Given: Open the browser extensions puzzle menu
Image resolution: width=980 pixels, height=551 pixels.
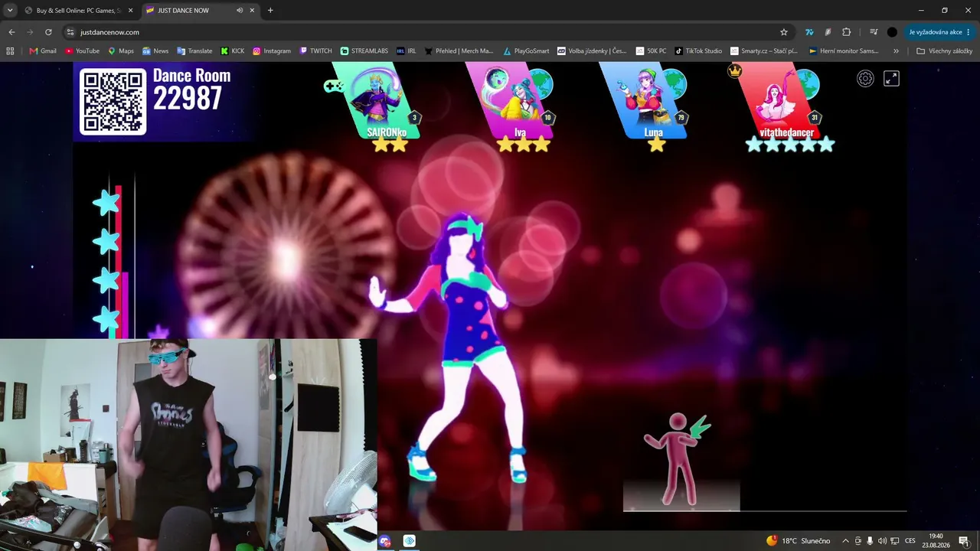Looking at the screenshot, I should point(846,32).
